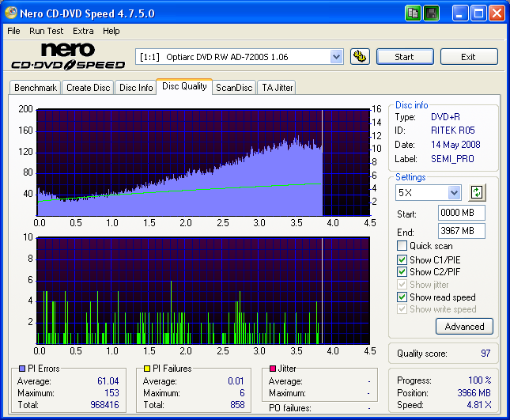
Task: Open the drive options icon next to drive selector
Action: tap(360, 57)
